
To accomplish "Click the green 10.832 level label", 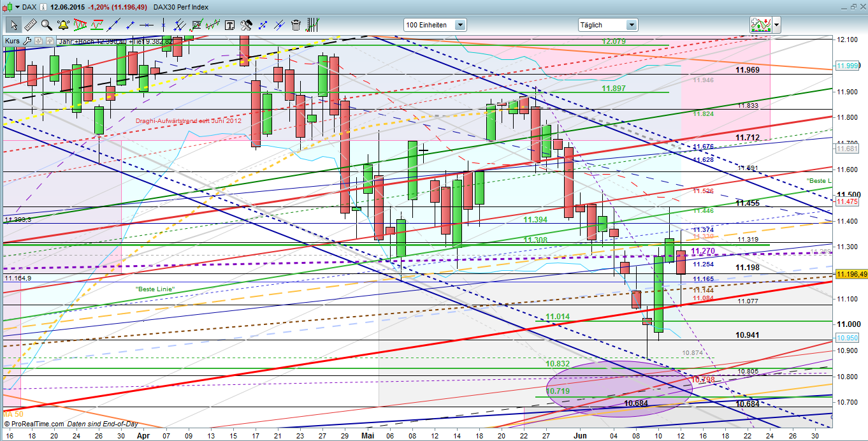I will [558, 363].
